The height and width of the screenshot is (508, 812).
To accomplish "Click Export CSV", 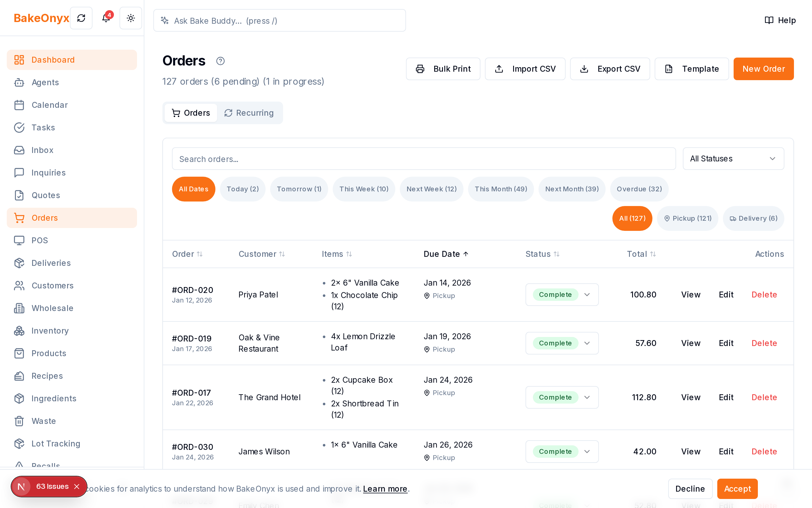I will tap(610, 69).
